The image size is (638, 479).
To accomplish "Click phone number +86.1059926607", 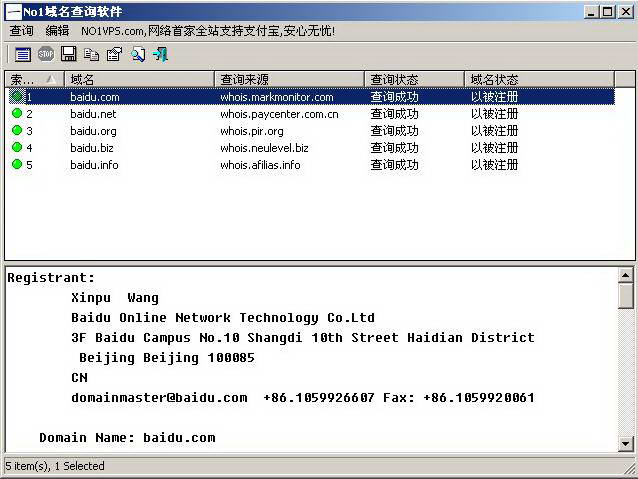I will point(319,398).
